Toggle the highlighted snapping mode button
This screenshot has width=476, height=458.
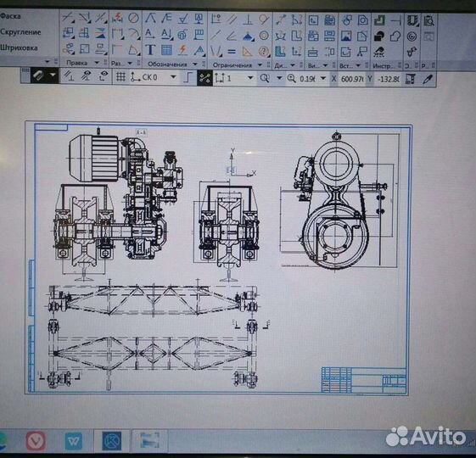click(x=204, y=78)
